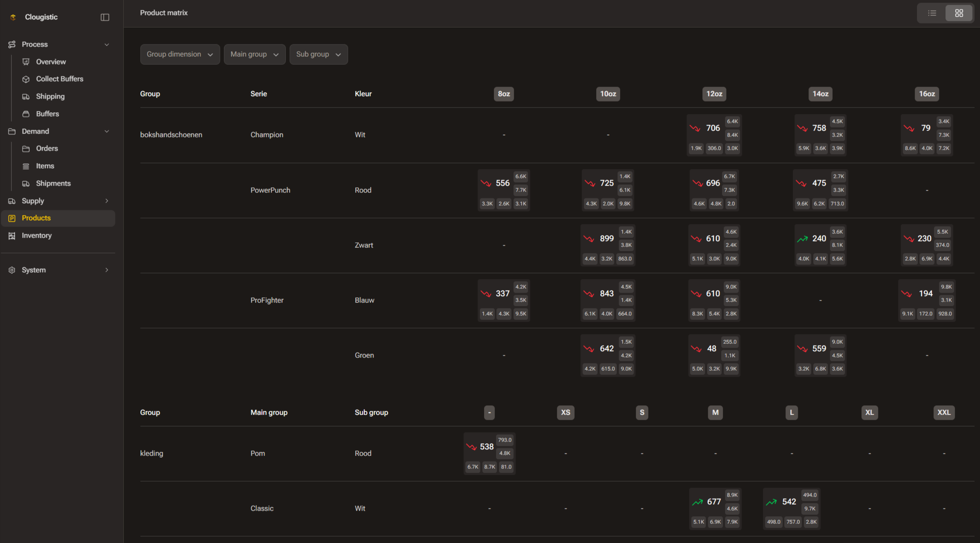This screenshot has width=980, height=543.
Task: Click the Items list icon
Action: tap(26, 166)
